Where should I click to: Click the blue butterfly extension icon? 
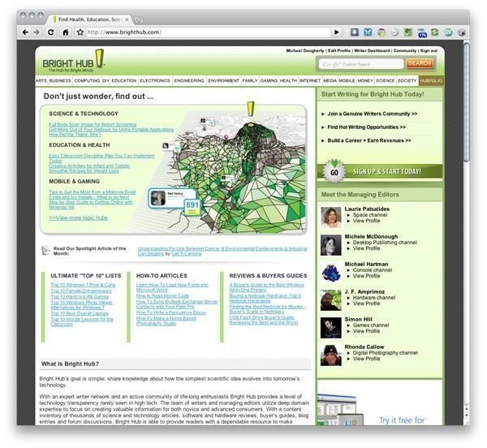pos(368,32)
